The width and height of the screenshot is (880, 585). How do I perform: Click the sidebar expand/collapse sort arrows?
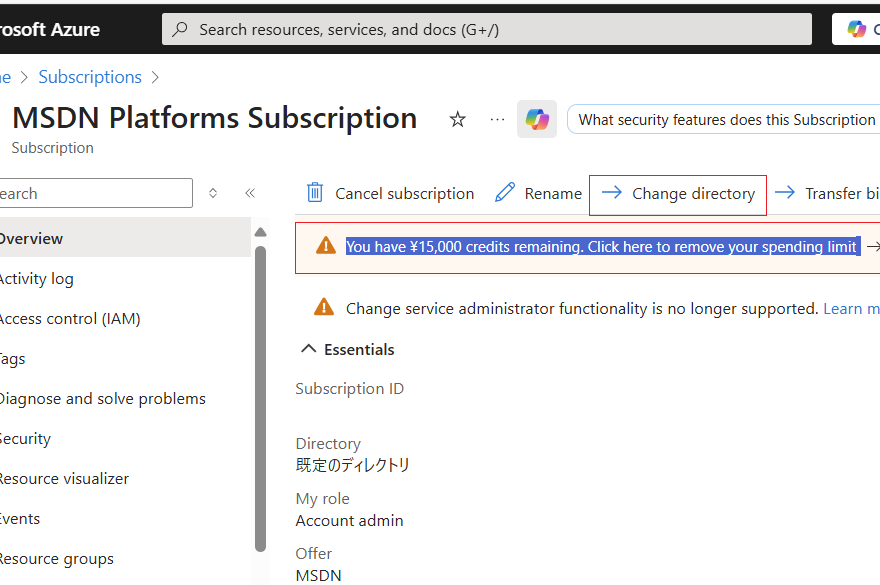[x=213, y=193]
